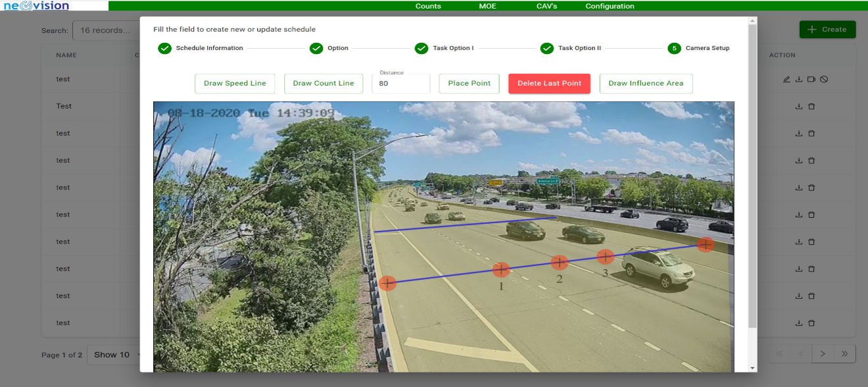Viewport: 868px width, 387px height.
Task: Click the download icon in the 'Test' row
Action: pyautogui.click(x=799, y=107)
